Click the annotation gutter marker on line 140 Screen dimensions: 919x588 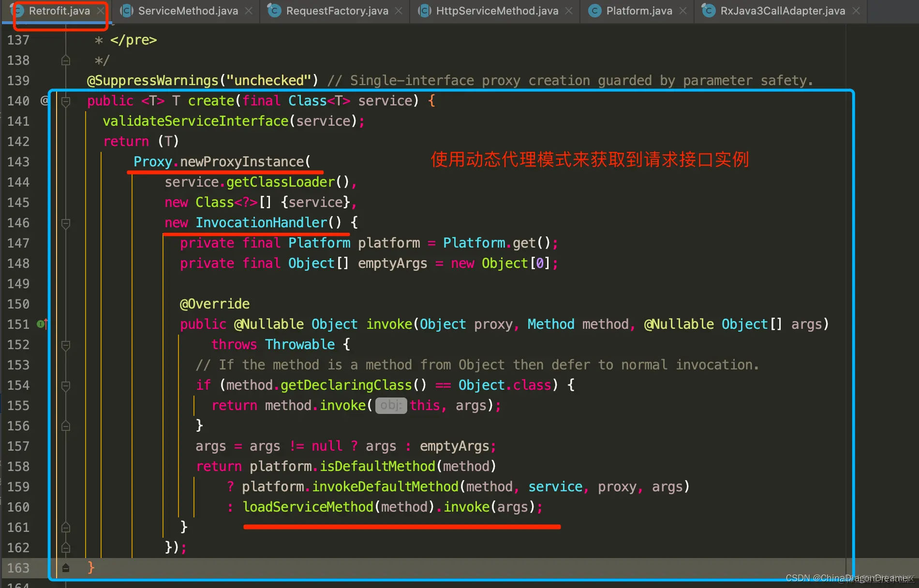(x=44, y=101)
